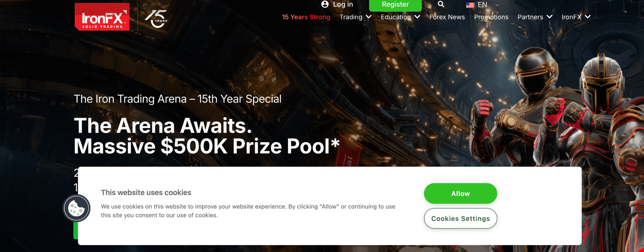Open the Forex News menu item
This screenshot has height=252, width=644.
click(x=447, y=17)
